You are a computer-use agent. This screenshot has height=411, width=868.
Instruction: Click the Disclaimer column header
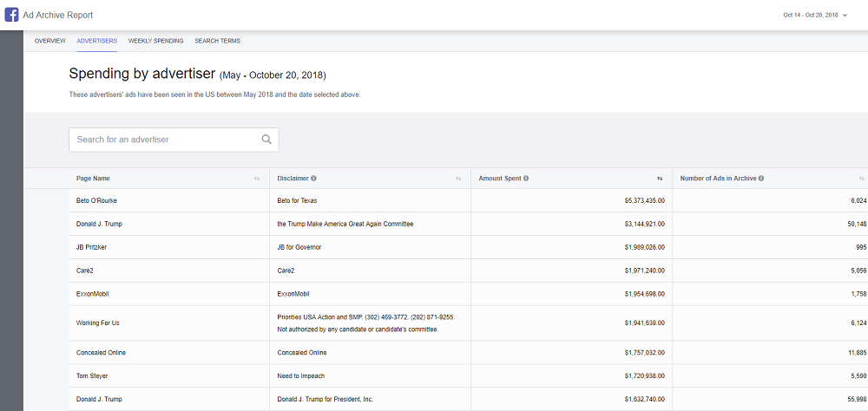(293, 179)
